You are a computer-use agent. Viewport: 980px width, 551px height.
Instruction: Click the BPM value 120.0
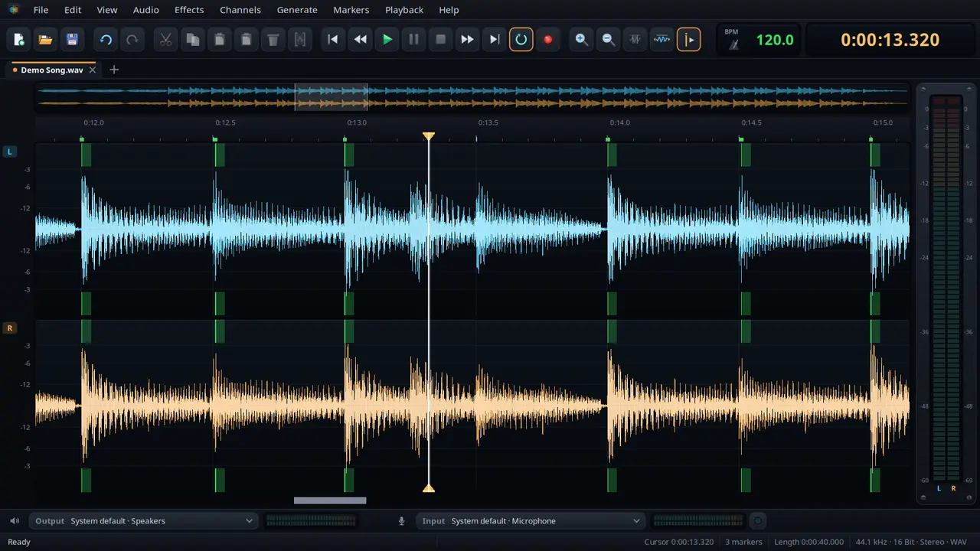775,40
